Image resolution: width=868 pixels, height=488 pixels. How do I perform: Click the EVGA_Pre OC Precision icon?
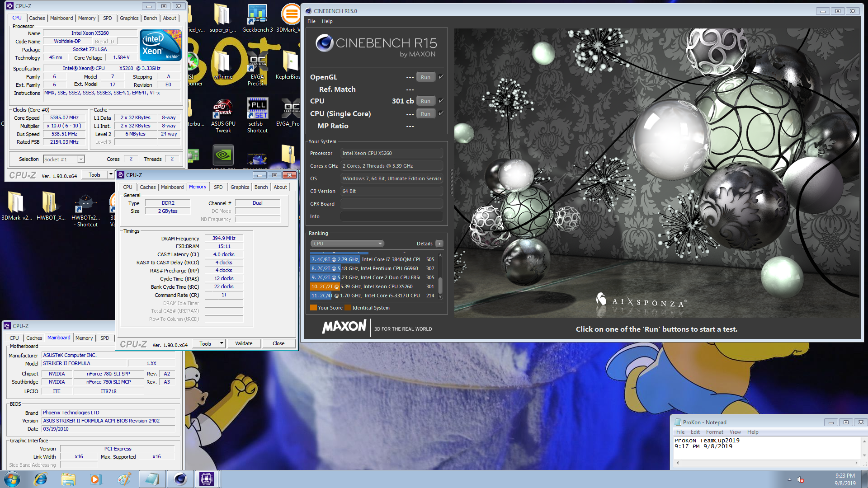(289, 113)
